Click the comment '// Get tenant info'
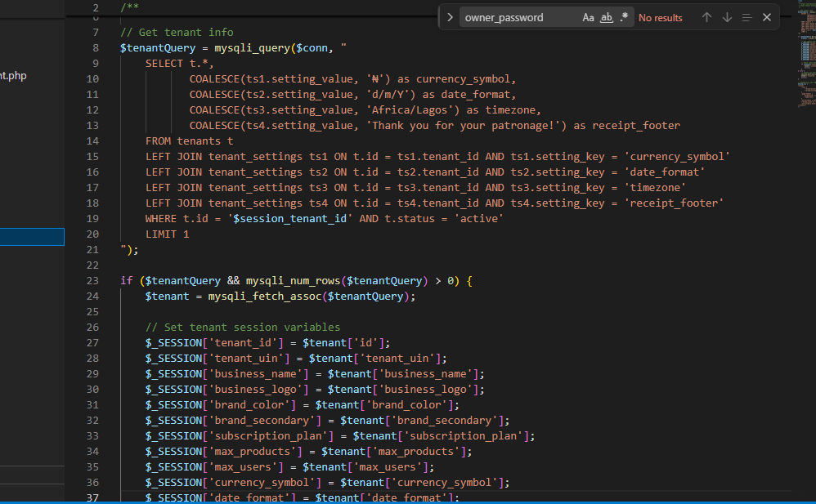This screenshot has height=504, width=816. click(x=177, y=32)
